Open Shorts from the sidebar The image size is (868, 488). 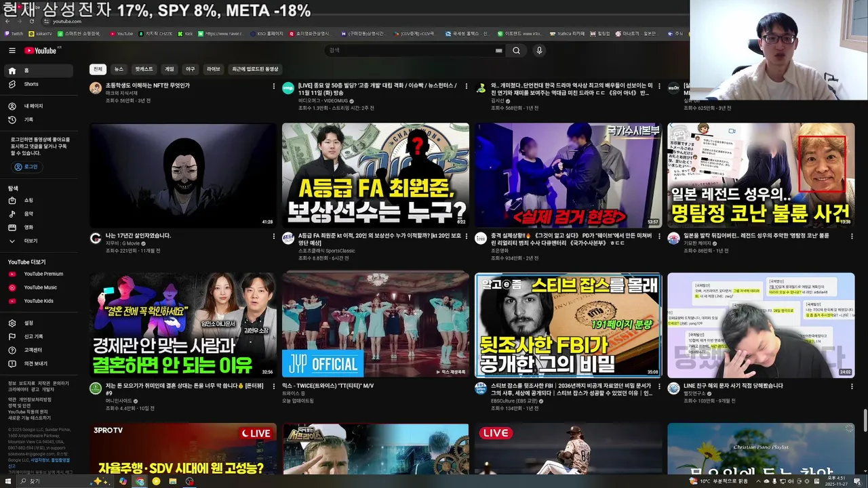pyautogui.click(x=39, y=84)
